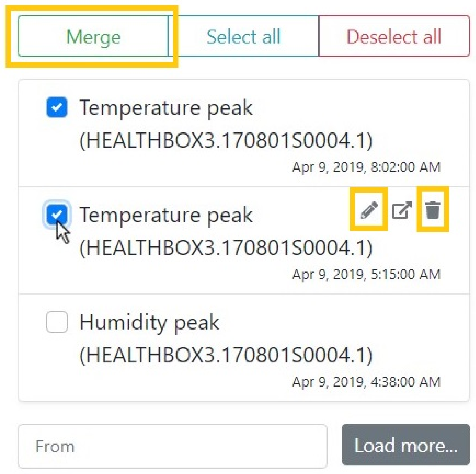Open event in new window icon

coord(402,210)
